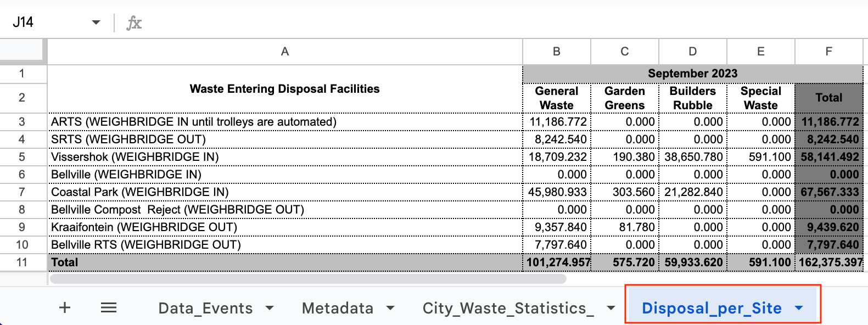Switch to the Metadata sheet tab
Viewport: 868px width, 325px height.
click(x=337, y=308)
